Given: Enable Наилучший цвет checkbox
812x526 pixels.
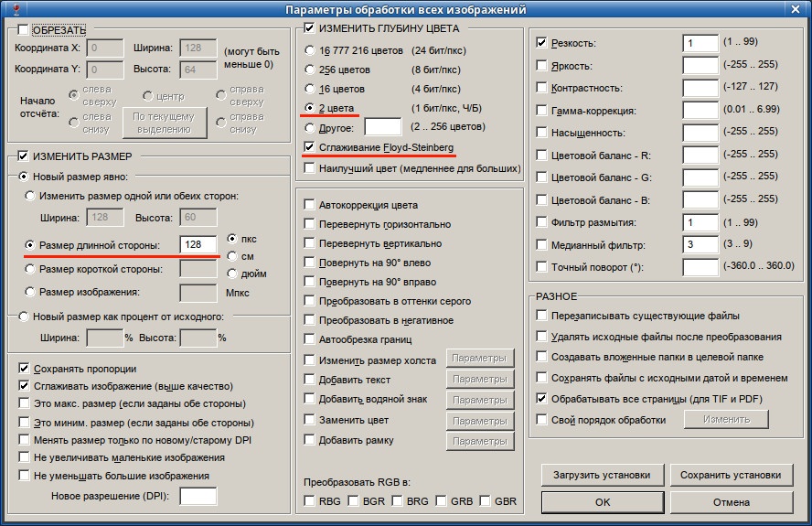Looking at the screenshot, I should [x=309, y=168].
